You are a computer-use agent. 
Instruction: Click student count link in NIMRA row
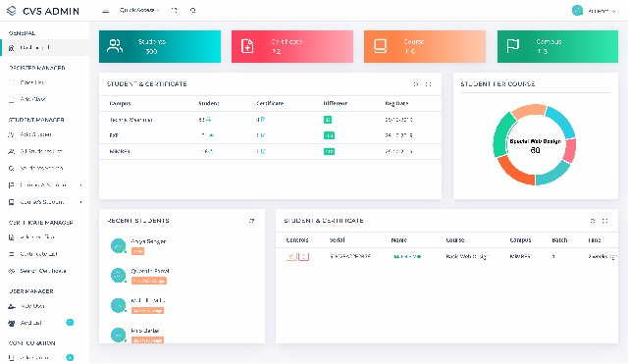point(206,151)
